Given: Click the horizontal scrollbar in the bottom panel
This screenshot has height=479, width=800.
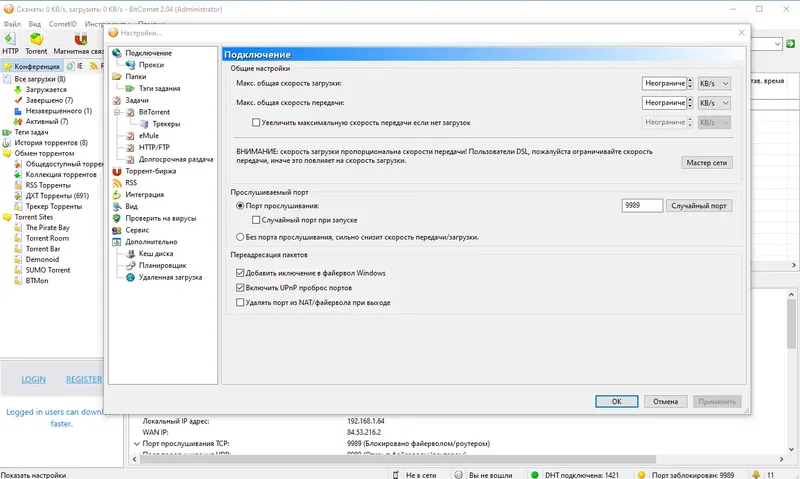Looking at the screenshot, I should click(398, 459).
